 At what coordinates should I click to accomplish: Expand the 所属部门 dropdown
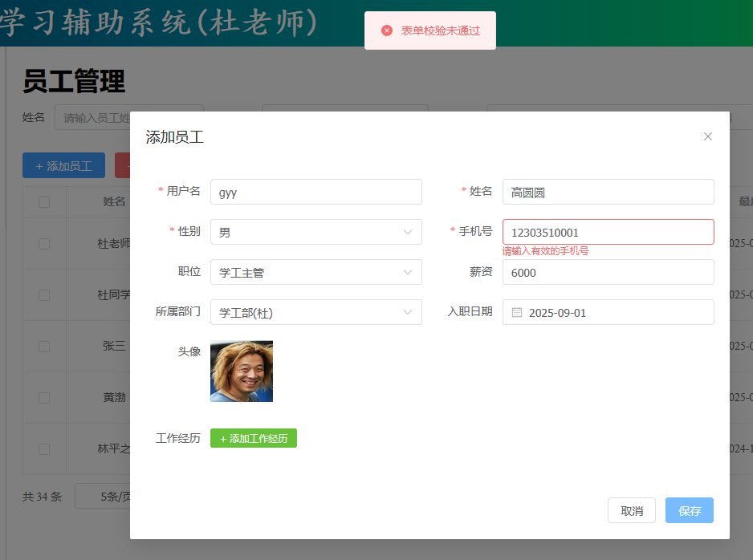(x=315, y=312)
